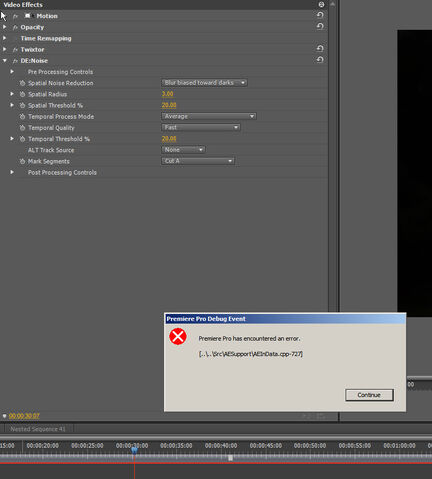Viewport: 432px width, 479px height.
Task: Select the Motion effect label
Action: point(47,16)
